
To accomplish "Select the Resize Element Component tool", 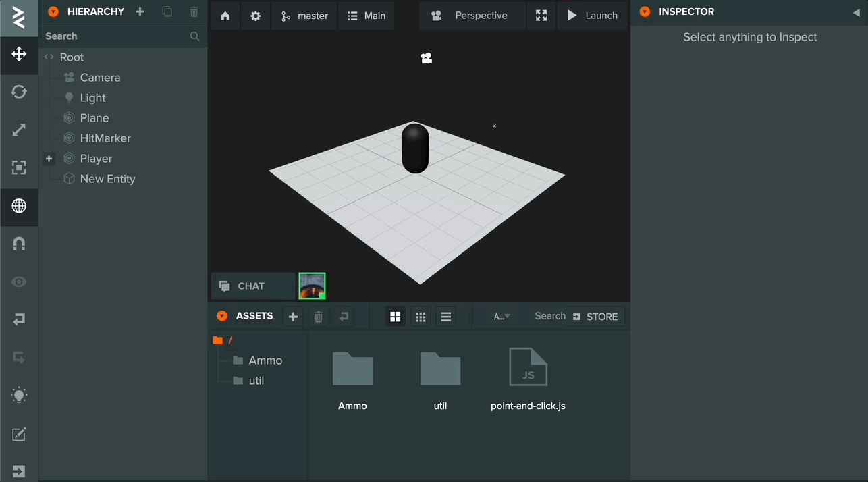I will [x=19, y=167].
